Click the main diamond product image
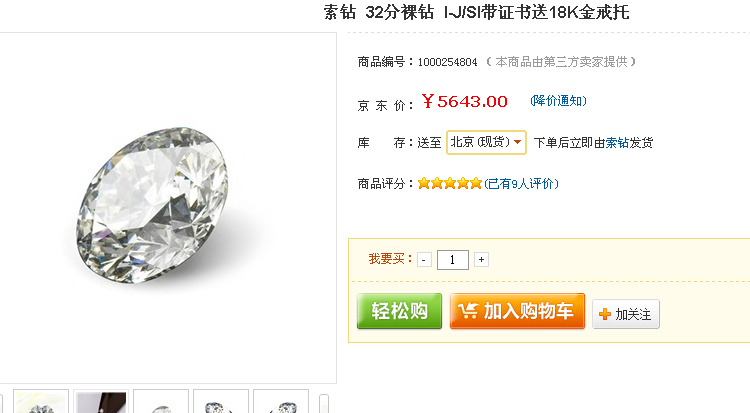Viewport: 750px width, 413px height. coord(152,206)
